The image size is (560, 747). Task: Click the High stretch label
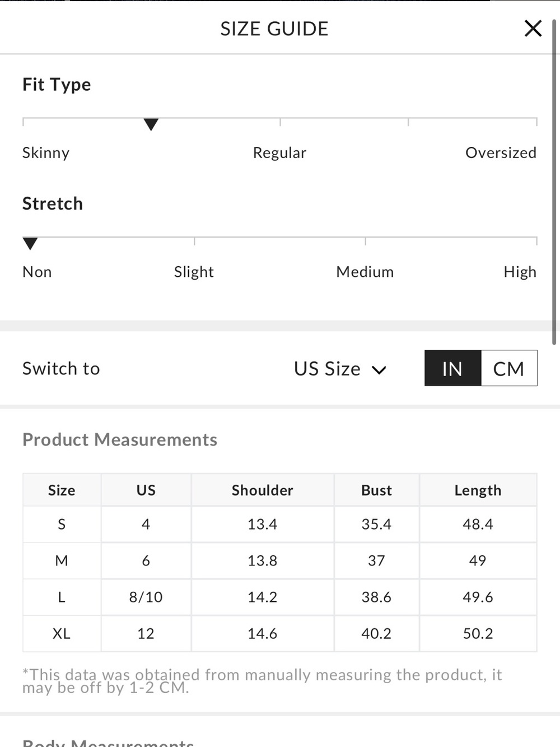[520, 272]
